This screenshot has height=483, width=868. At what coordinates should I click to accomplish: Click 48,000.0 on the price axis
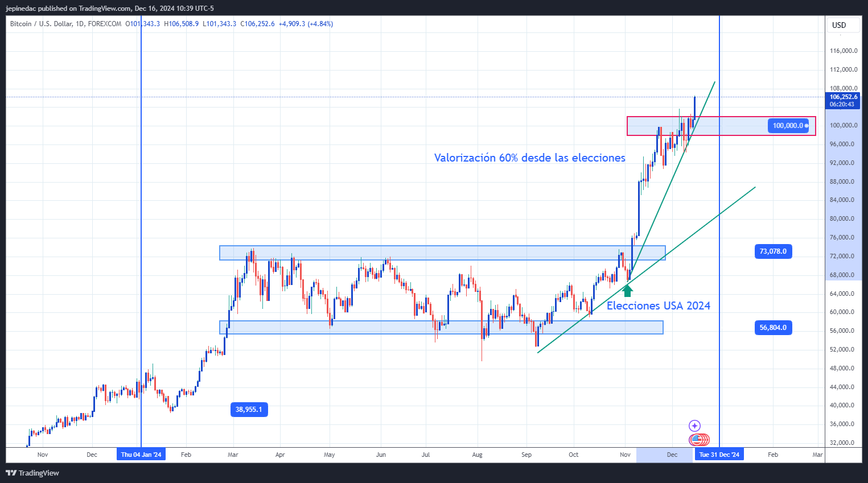[x=842, y=368]
